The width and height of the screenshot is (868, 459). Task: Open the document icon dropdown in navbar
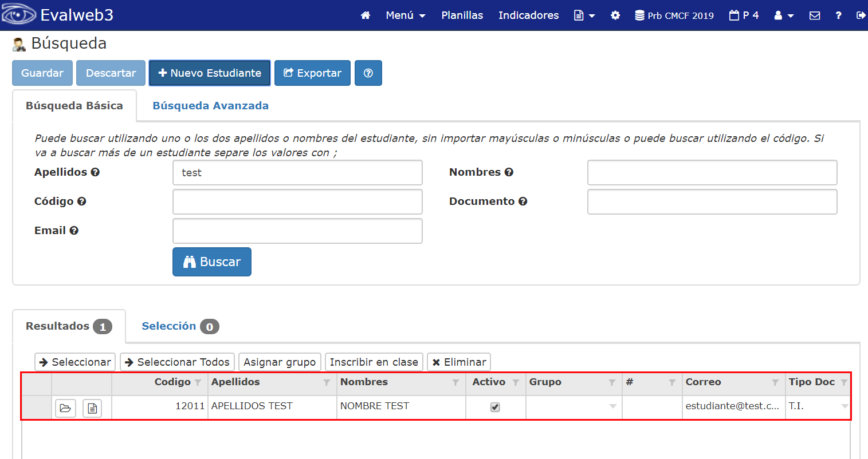click(x=584, y=15)
